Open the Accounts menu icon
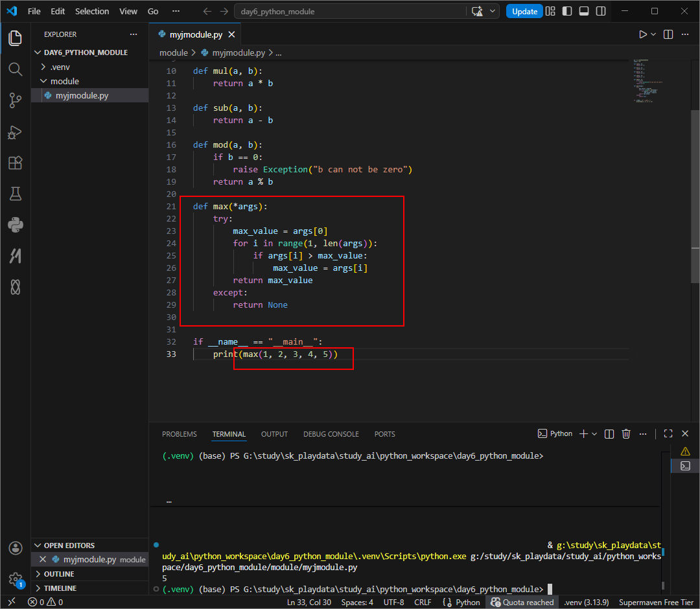Viewport: 700px width, 609px height. (x=15, y=548)
